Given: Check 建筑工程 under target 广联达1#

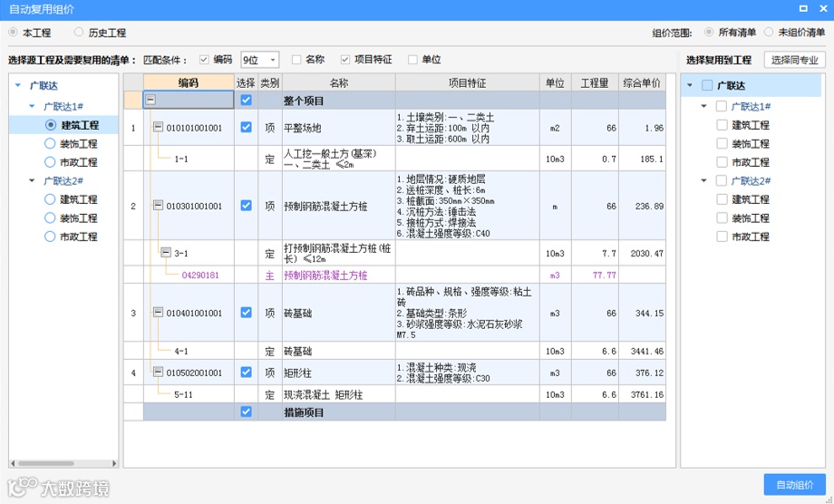Looking at the screenshot, I should [722, 125].
